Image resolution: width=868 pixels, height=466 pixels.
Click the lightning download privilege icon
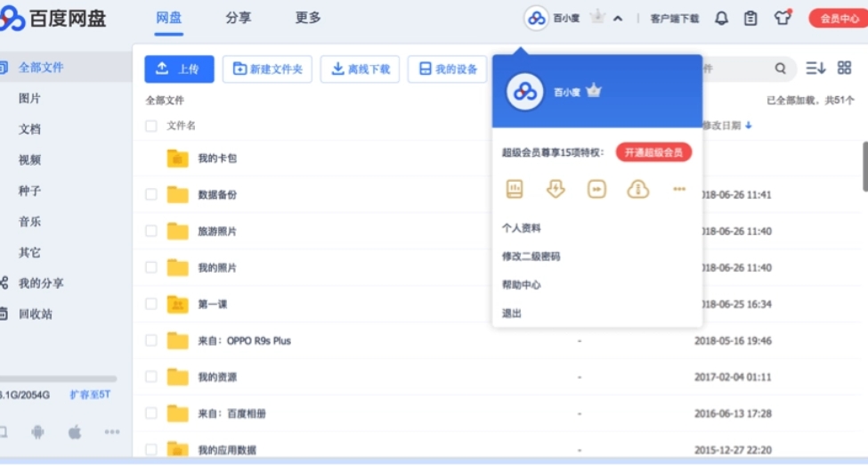tap(556, 189)
